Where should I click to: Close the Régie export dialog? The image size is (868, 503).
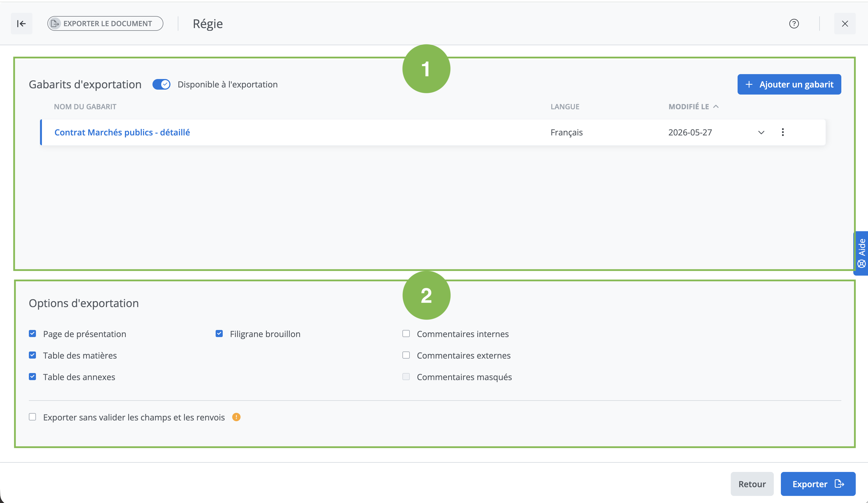pyautogui.click(x=845, y=23)
